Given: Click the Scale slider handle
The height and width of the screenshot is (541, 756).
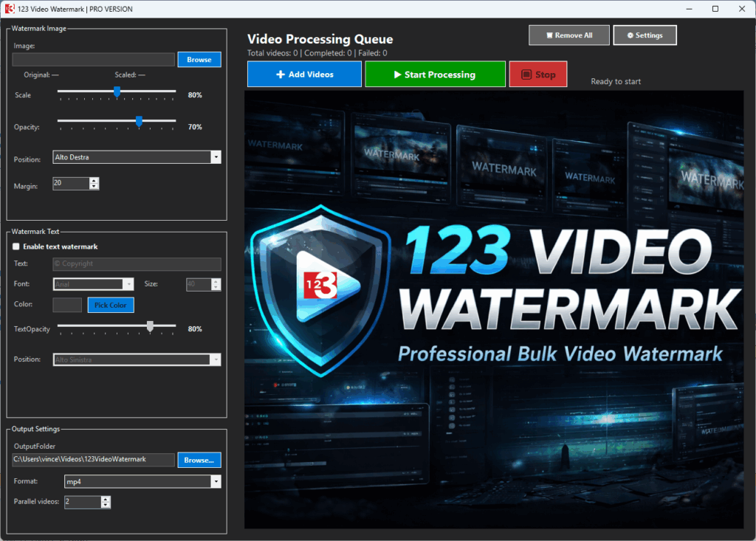Looking at the screenshot, I should pos(117,92).
